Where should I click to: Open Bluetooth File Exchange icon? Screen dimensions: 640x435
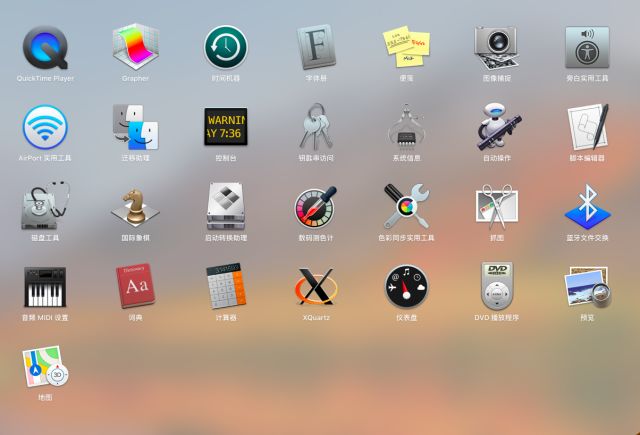[x=587, y=207]
